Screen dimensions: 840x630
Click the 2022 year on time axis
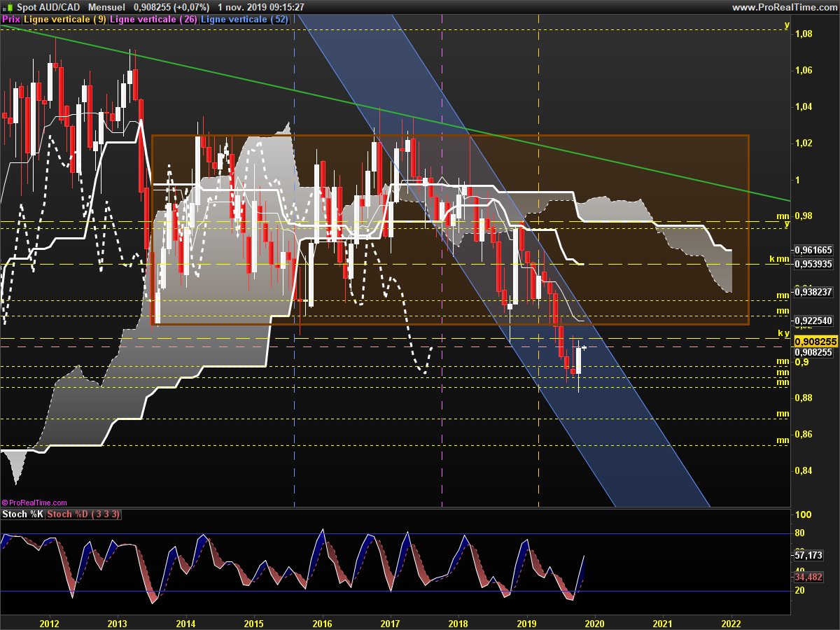tap(731, 623)
